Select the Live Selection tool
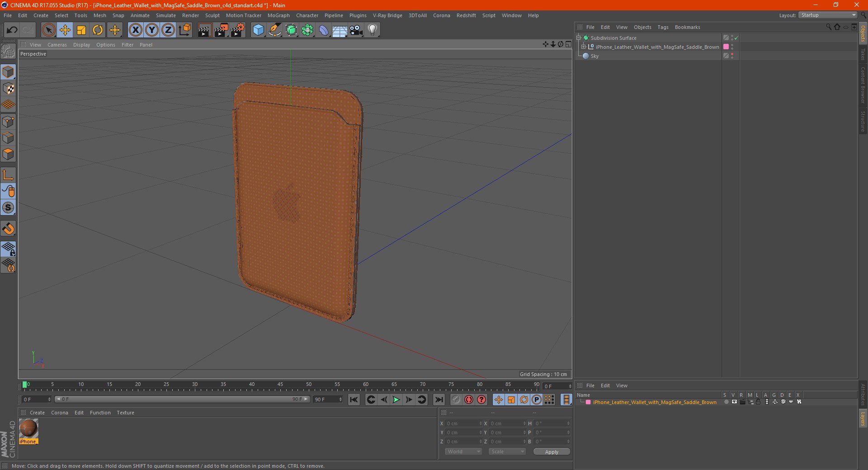Screen dimensions: 868x470 tap(48, 30)
